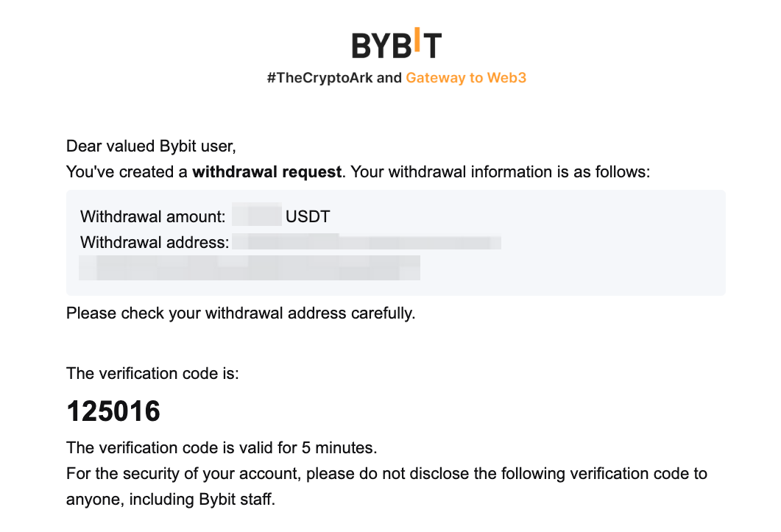Click the first line of the blurred address
Image resolution: width=781 pixels, height=532 pixels.
click(x=366, y=242)
